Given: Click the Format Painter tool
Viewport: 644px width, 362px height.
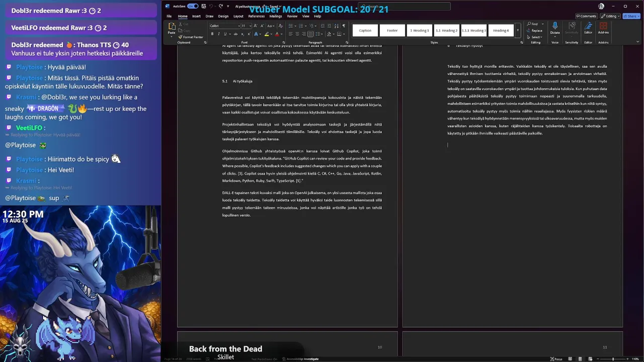Looking at the screenshot, I should click(x=191, y=37).
